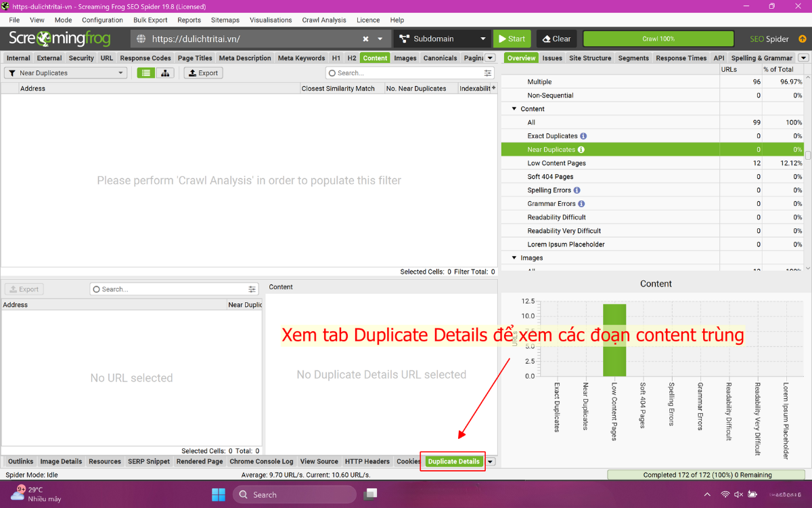The height and width of the screenshot is (508, 812).
Task: Click the Windows taskbar search field
Action: point(294,494)
